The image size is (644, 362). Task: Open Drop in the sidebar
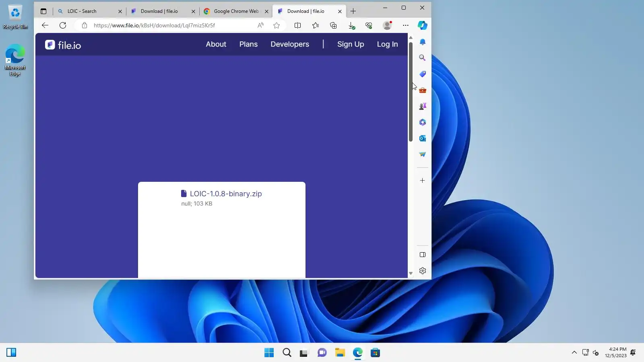tap(423, 154)
